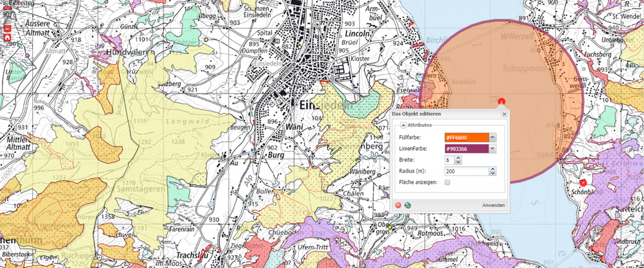Collapse the Attributes section
Viewport: 644px width, 268px height.
click(x=403, y=125)
